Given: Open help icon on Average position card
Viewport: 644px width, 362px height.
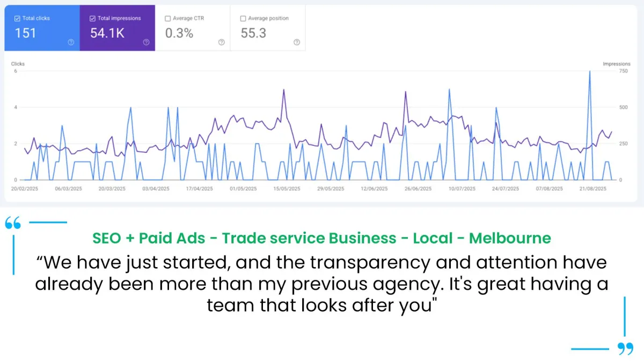Looking at the screenshot, I should click(x=296, y=42).
